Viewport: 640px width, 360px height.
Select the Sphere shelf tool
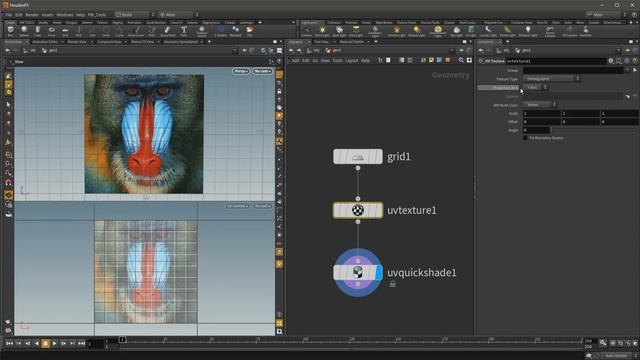point(24,31)
